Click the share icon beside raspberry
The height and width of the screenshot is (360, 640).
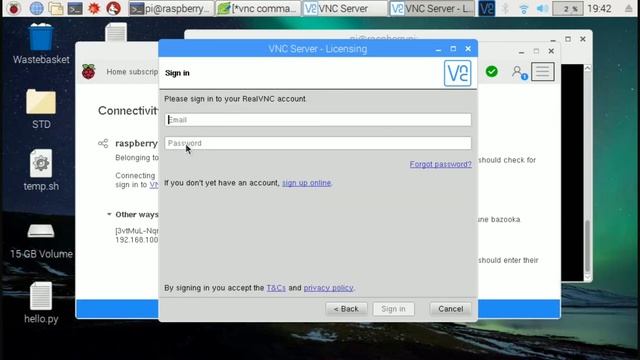click(x=103, y=143)
